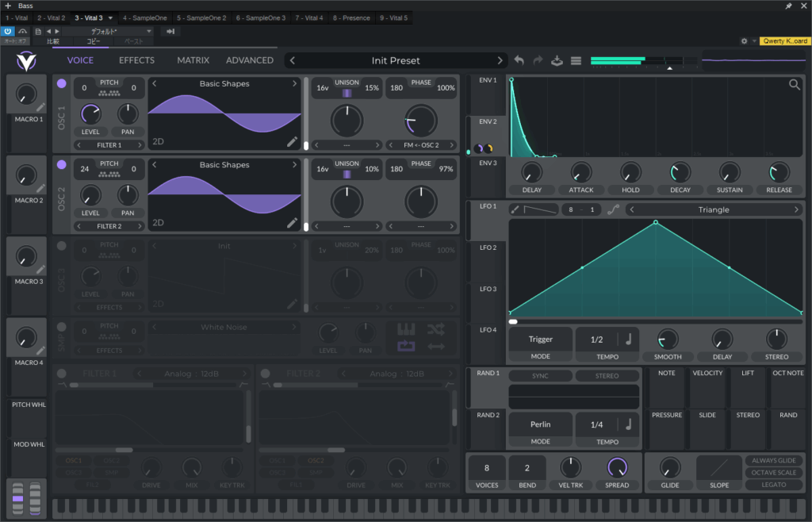
Task: Enable Filter 1 power toggle
Action: (x=62, y=374)
